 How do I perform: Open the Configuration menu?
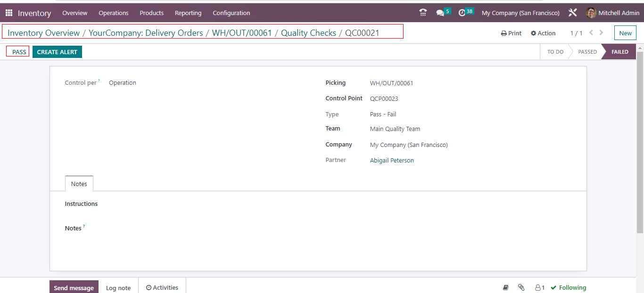click(231, 13)
